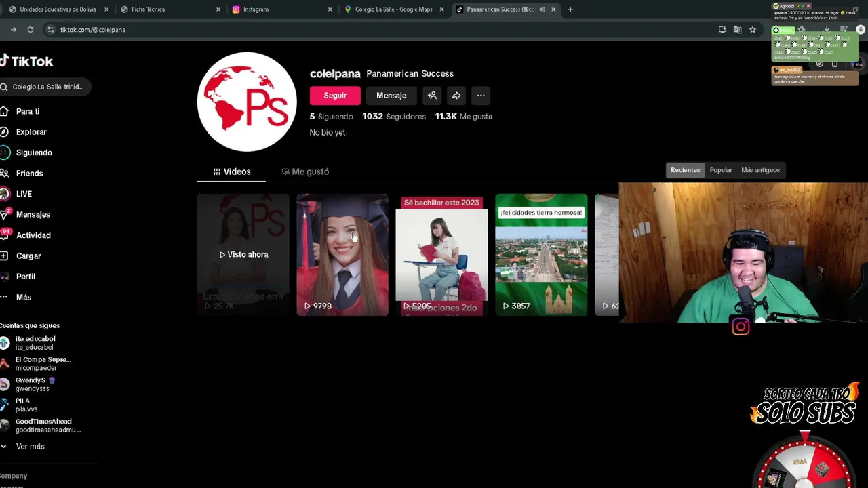Viewport: 868px width, 488px height.
Task: Open the Explorar section
Action: [31, 132]
